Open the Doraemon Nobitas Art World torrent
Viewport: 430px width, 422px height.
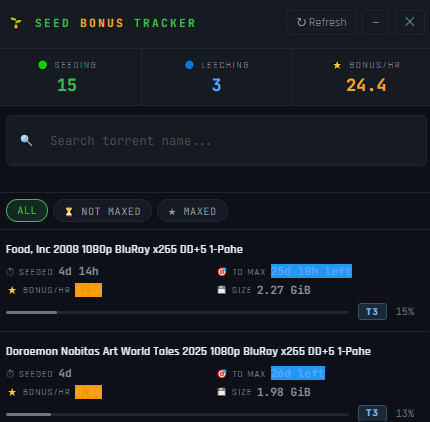188,351
